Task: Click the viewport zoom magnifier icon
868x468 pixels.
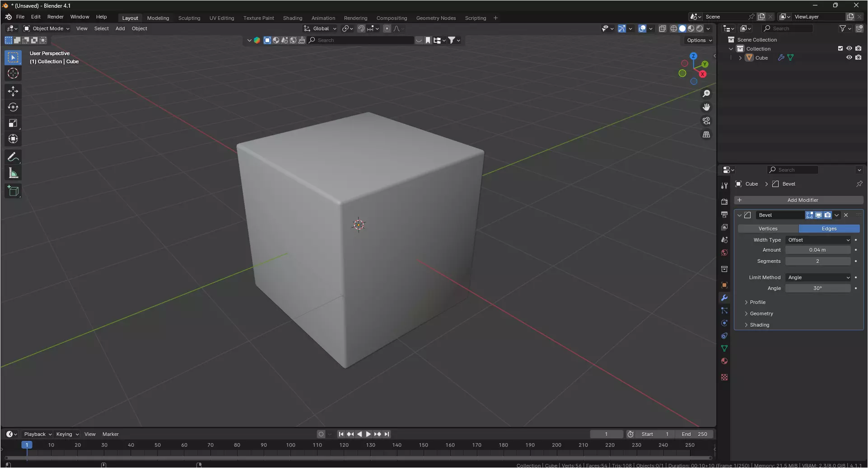Action: 706,94
